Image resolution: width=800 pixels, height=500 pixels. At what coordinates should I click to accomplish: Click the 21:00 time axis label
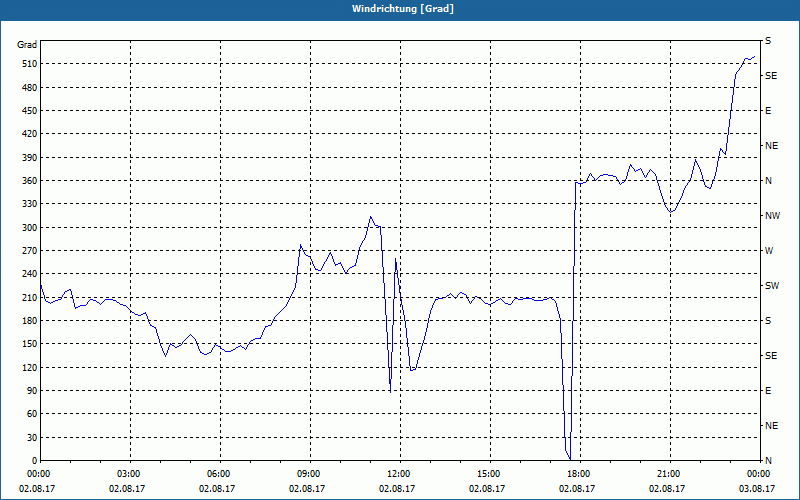point(670,474)
